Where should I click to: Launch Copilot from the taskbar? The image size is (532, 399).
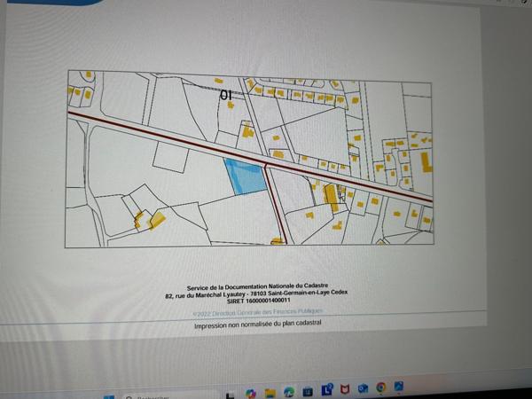tap(250, 392)
